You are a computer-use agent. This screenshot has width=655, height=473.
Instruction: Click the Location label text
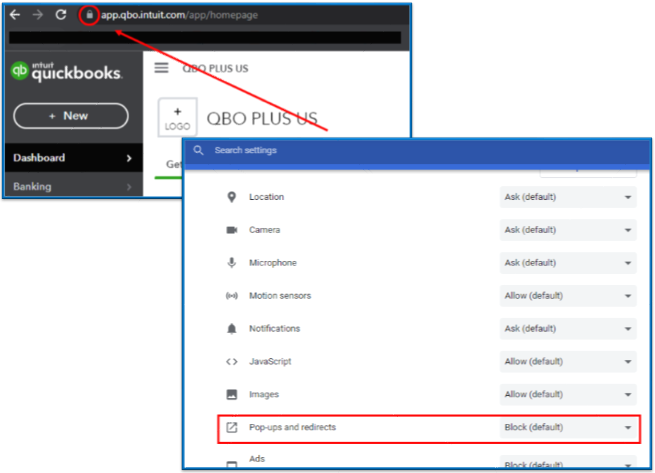(267, 197)
